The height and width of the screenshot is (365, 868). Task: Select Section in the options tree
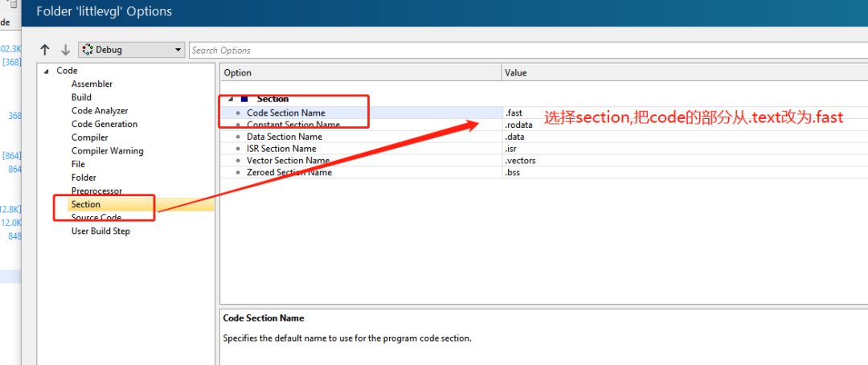tap(86, 204)
